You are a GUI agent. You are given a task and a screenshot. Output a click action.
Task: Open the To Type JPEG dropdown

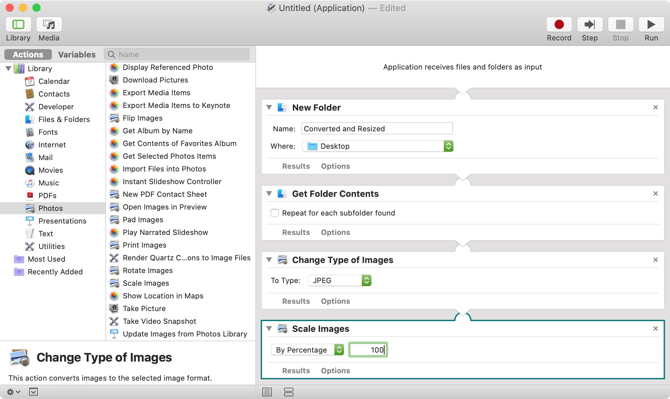point(340,280)
